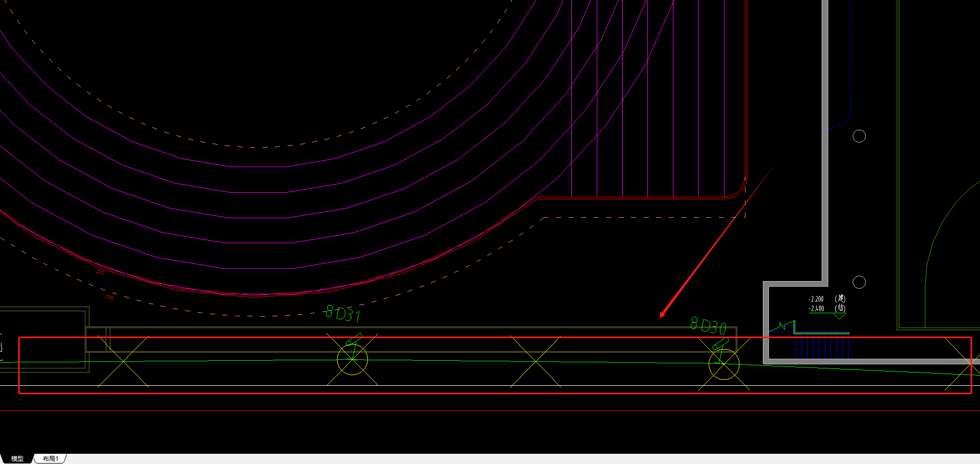Switch to the 模型 tab
Image resolution: width=980 pixels, height=464 pixels.
(x=17, y=459)
